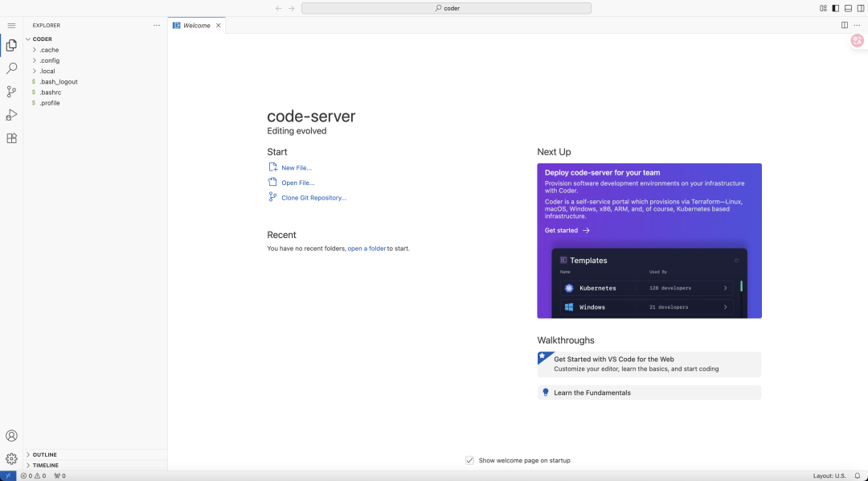Select the Welcome editor tab
The height and width of the screenshot is (481, 868).
pyautogui.click(x=197, y=26)
